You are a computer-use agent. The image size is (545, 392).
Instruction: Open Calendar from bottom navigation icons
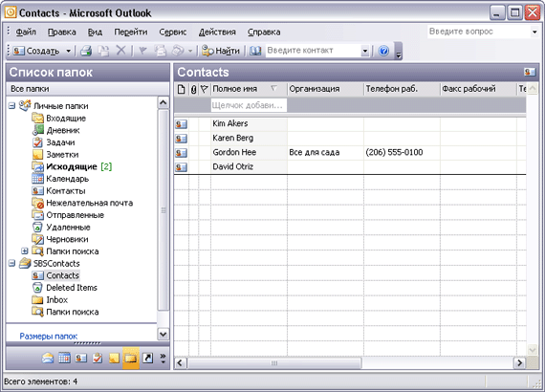pos(64,358)
